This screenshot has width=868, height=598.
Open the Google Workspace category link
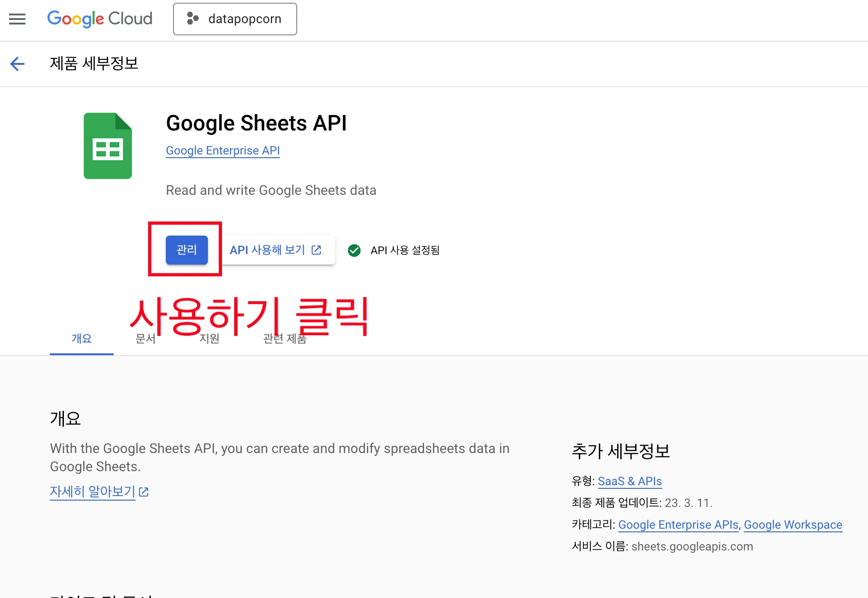pos(793,525)
